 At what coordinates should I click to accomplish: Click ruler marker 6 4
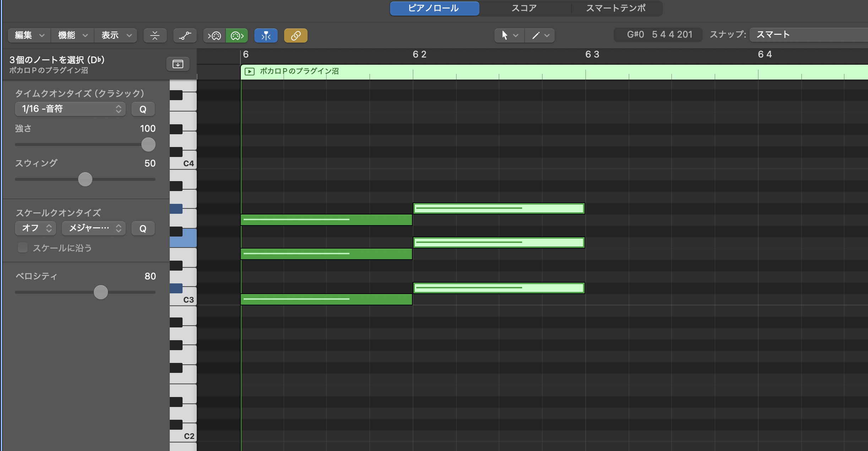coord(765,54)
